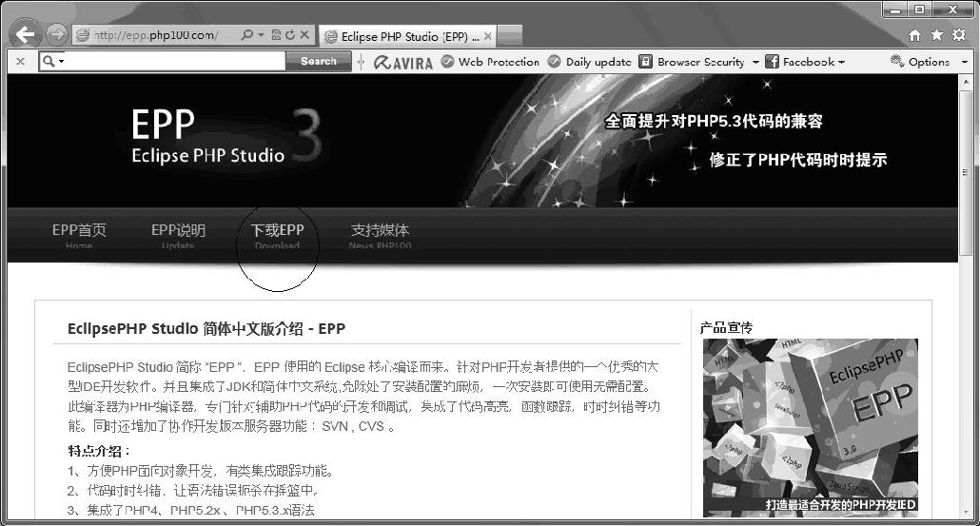Refresh the page with the reload icon
The width and height of the screenshot is (980, 526).
pyautogui.click(x=290, y=35)
